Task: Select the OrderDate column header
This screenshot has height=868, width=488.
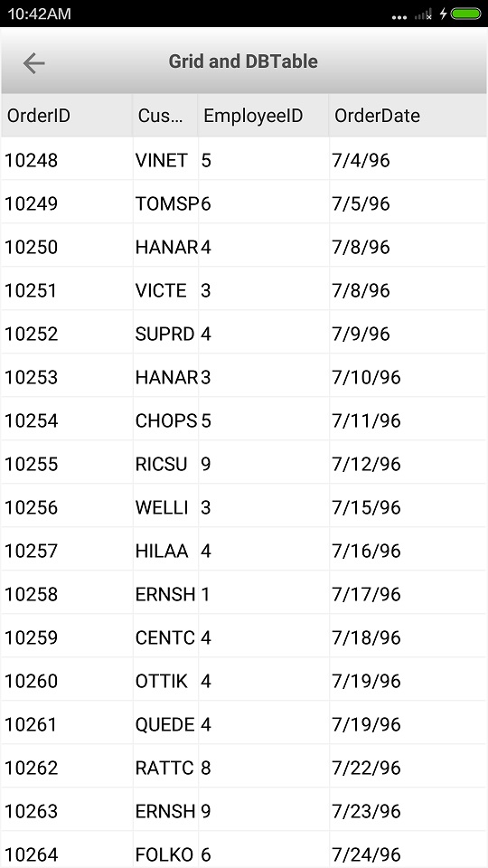Action: pyautogui.click(x=408, y=116)
